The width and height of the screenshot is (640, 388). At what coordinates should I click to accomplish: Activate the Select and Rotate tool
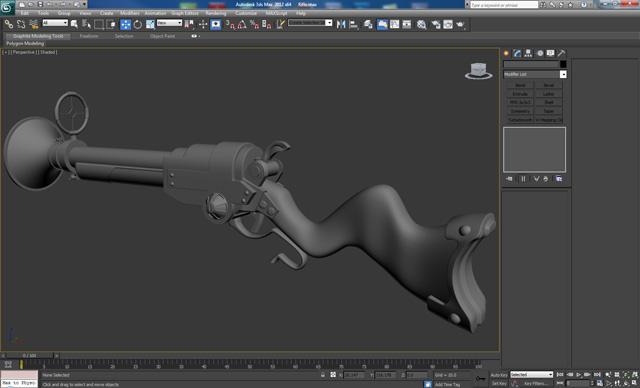(138, 24)
